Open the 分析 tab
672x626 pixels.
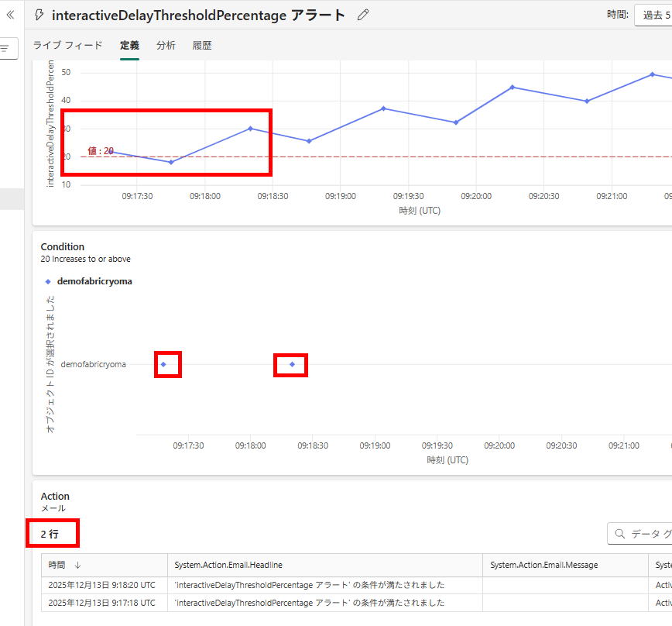[166, 46]
